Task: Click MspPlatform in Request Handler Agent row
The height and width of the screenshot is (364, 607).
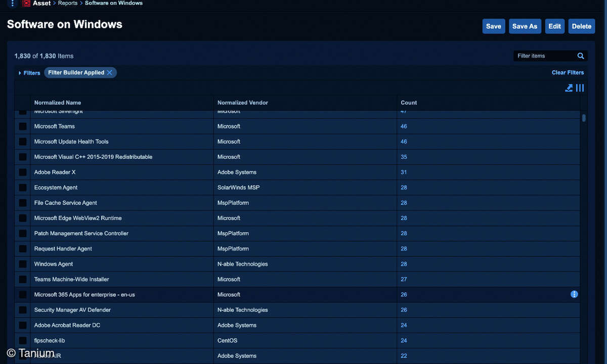Action: (233, 249)
